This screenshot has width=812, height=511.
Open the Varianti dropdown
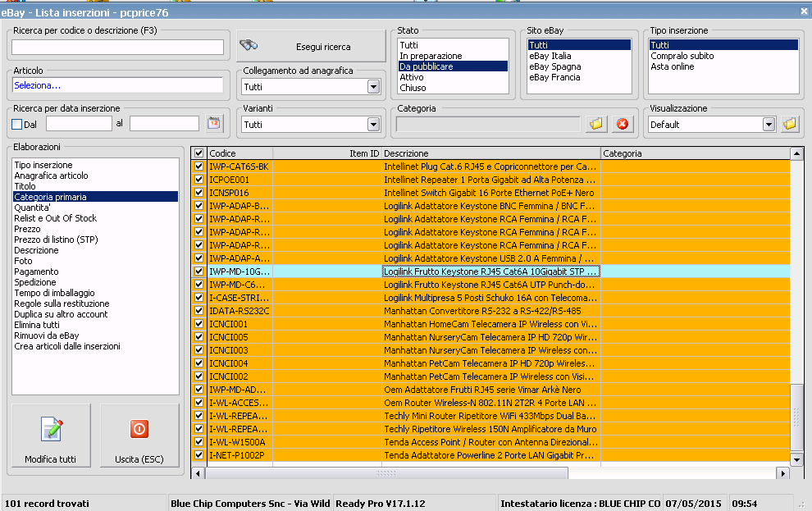373,124
